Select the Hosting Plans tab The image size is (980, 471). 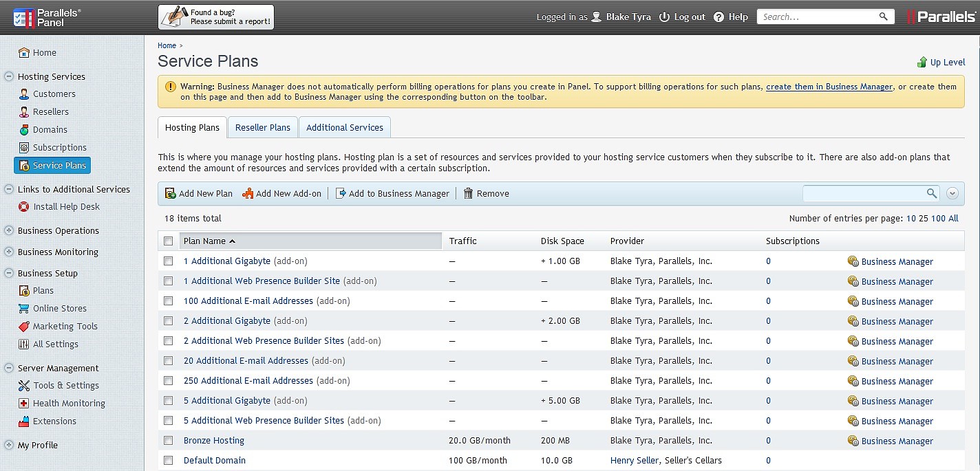[192, 127]
